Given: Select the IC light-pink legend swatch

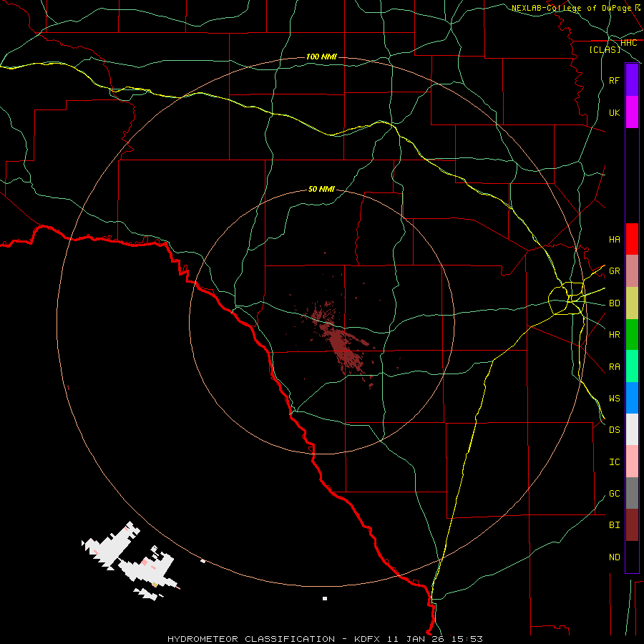Looking at the screenshot, I should click(x=632, y=462).
